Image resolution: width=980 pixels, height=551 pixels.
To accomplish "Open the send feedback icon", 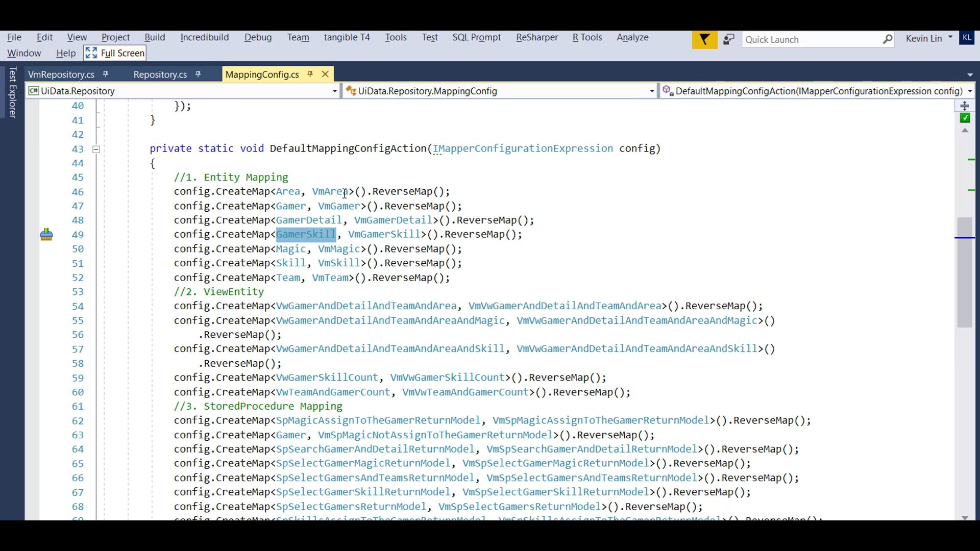I will tap(729, 39).
